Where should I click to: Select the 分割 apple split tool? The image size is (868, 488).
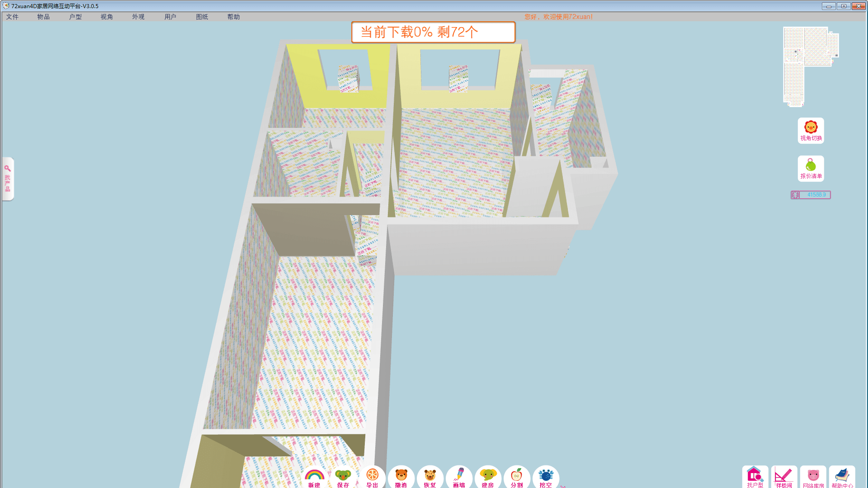517,477
